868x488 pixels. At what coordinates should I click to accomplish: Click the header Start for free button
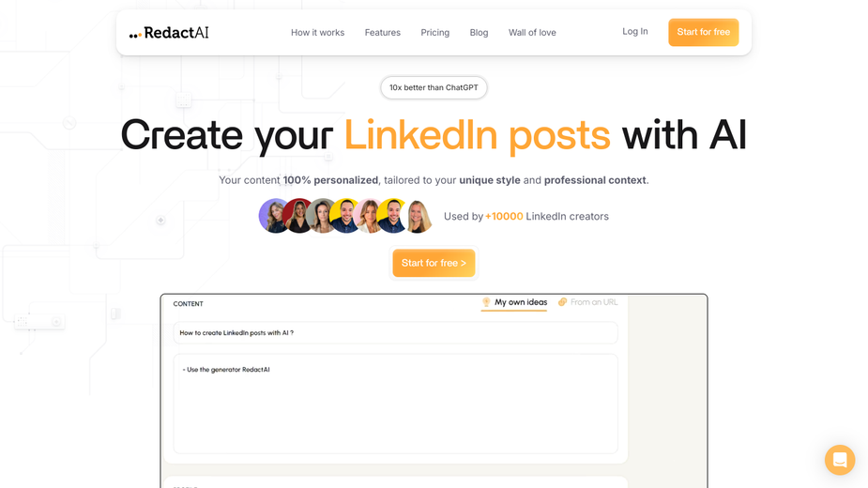coord(704,32)
